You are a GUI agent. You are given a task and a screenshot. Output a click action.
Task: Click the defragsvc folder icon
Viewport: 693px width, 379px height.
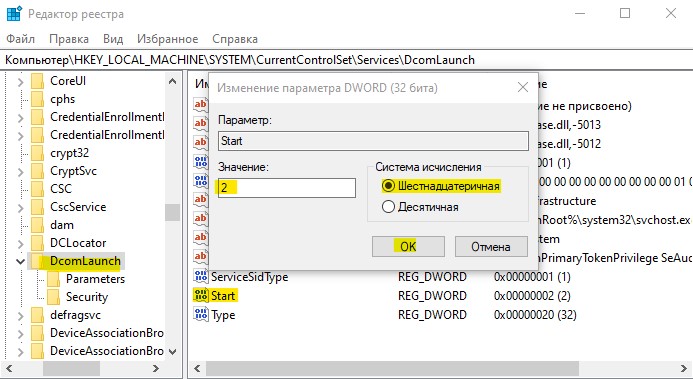click(38, 315)
